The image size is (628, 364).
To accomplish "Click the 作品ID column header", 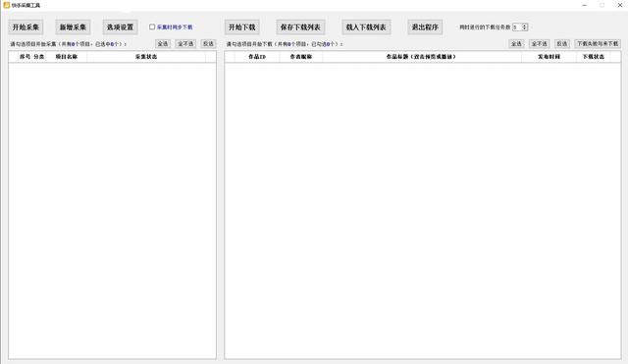I will (257, 57).
